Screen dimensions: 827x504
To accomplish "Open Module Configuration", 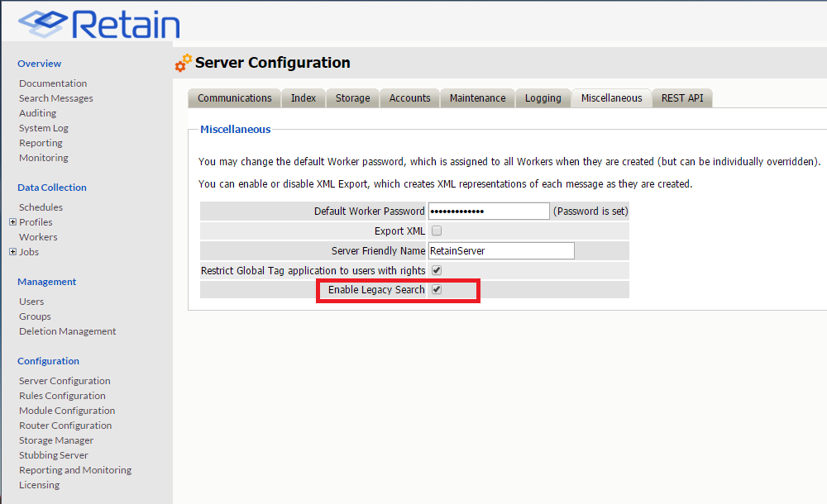I will coord(67,410).
